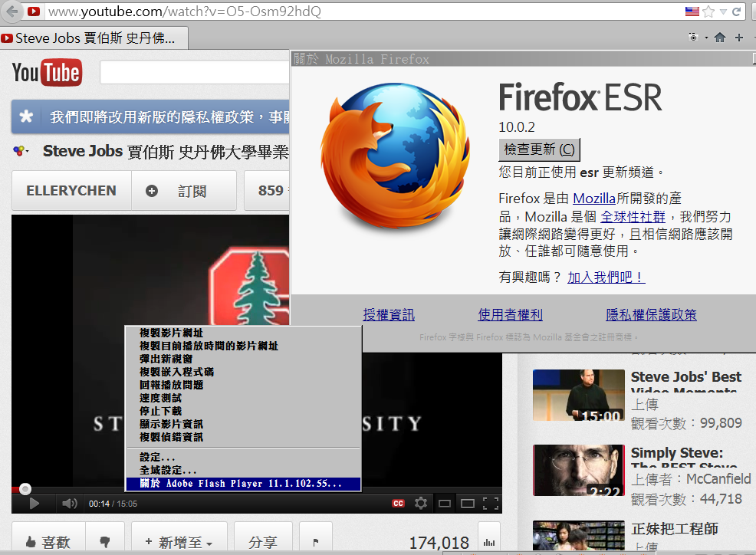Open 隱私權保護政策 link in About Firefox

651,315
